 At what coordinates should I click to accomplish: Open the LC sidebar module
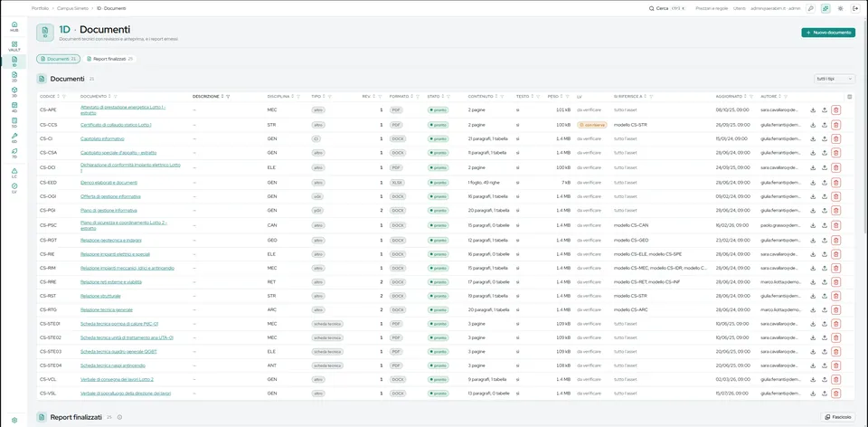(x=14, y=173)
